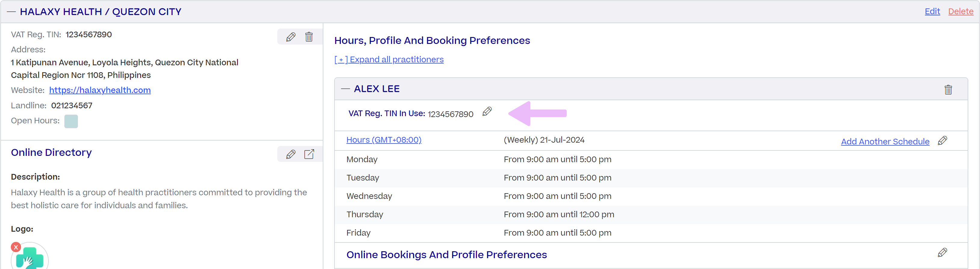Click the VAT Reg. TIN In Use value 1234567890
Image resolution: width=980 pixels, height=269 pixels.
click(450, 114)
